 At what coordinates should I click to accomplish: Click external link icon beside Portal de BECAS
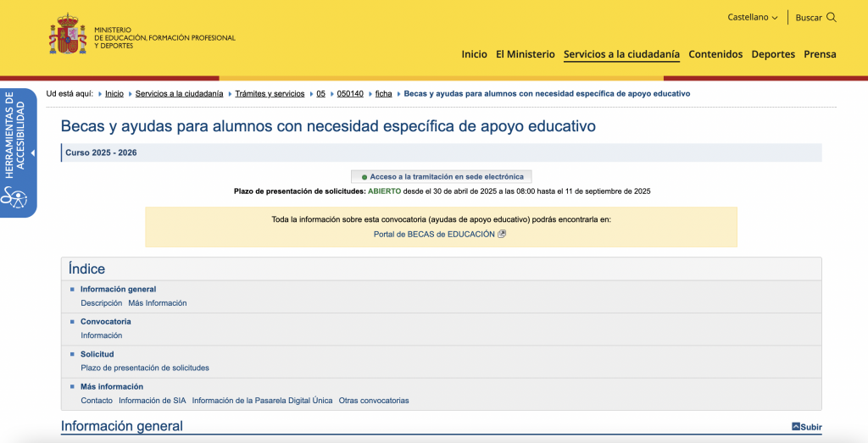(x=502, y=234)
